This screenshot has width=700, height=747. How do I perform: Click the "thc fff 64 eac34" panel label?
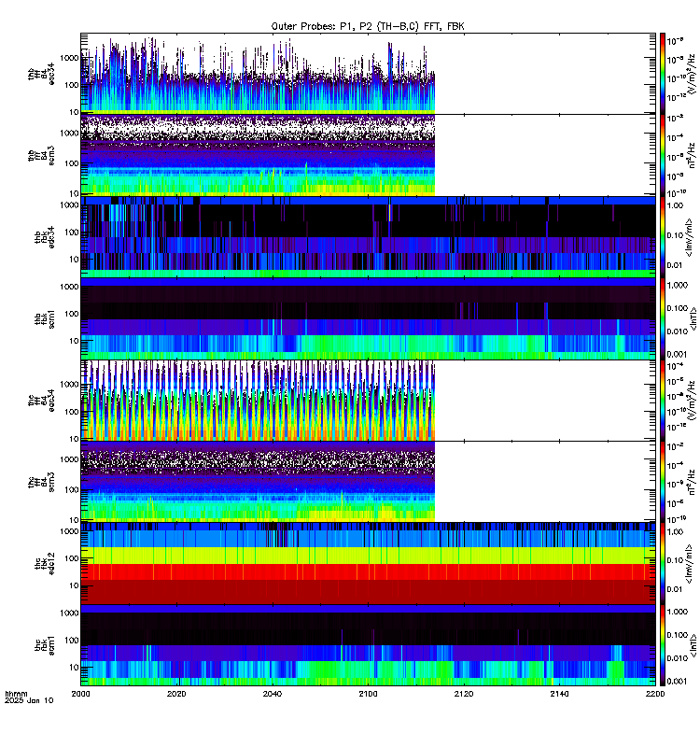tap(41, 401)
